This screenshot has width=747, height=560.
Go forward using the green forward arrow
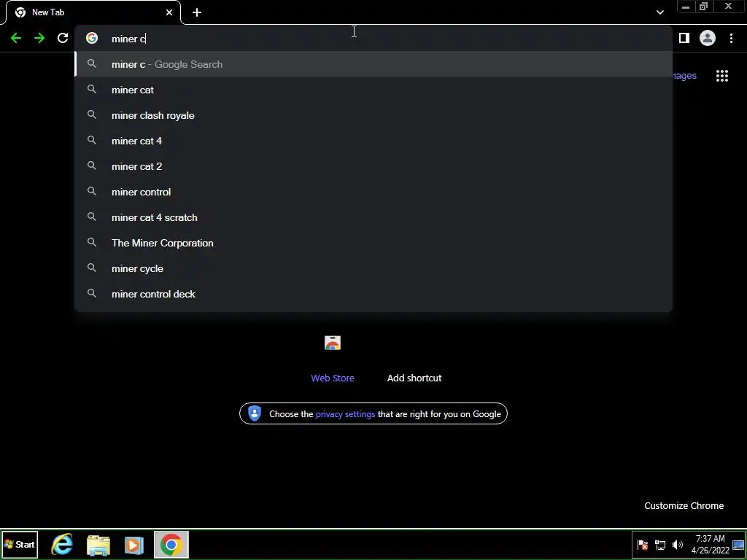[x=39, y=38]
